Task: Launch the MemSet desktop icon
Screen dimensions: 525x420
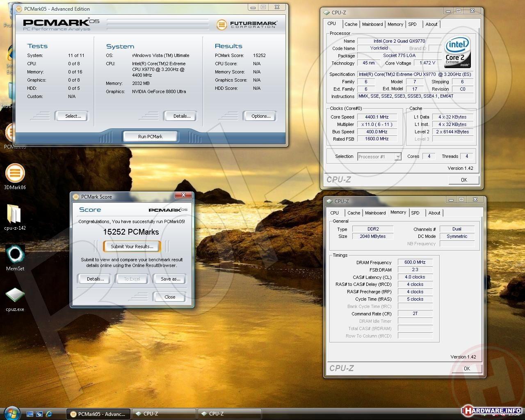Action: tap(15, 254)
